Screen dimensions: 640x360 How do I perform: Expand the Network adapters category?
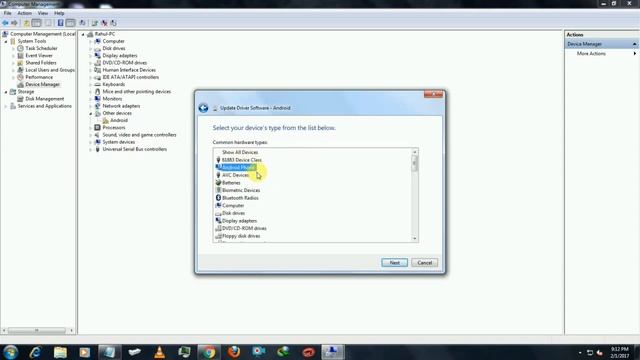coord(91,106)
